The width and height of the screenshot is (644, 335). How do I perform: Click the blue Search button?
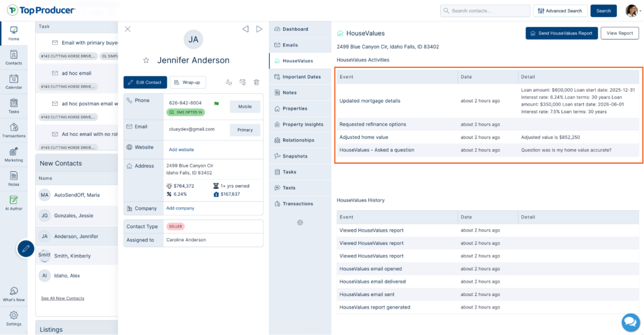tap(603, 11)
